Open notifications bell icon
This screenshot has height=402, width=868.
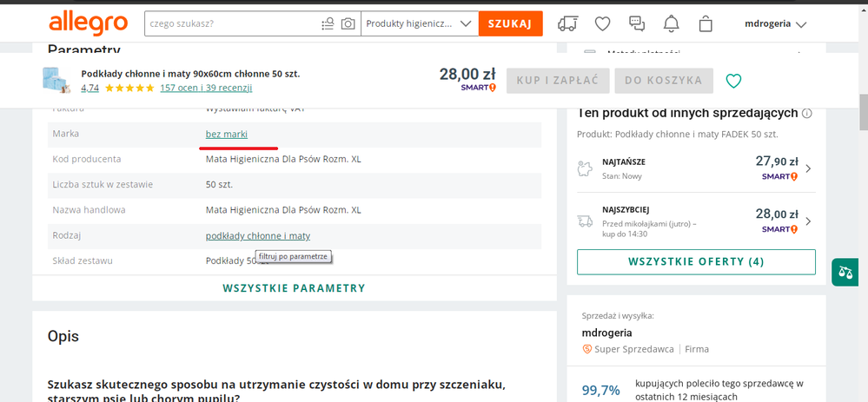coord(672,23)
